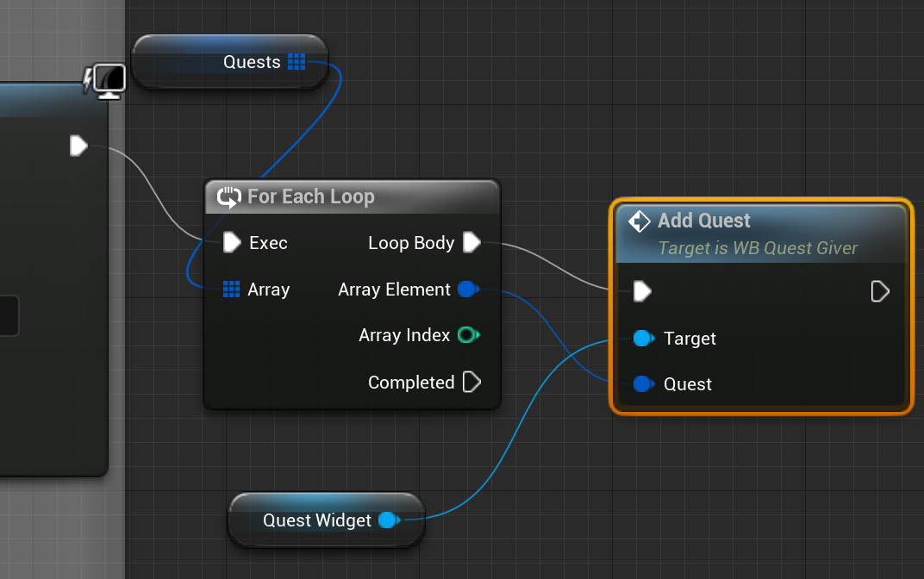Select the Add Quest node title

703,221
